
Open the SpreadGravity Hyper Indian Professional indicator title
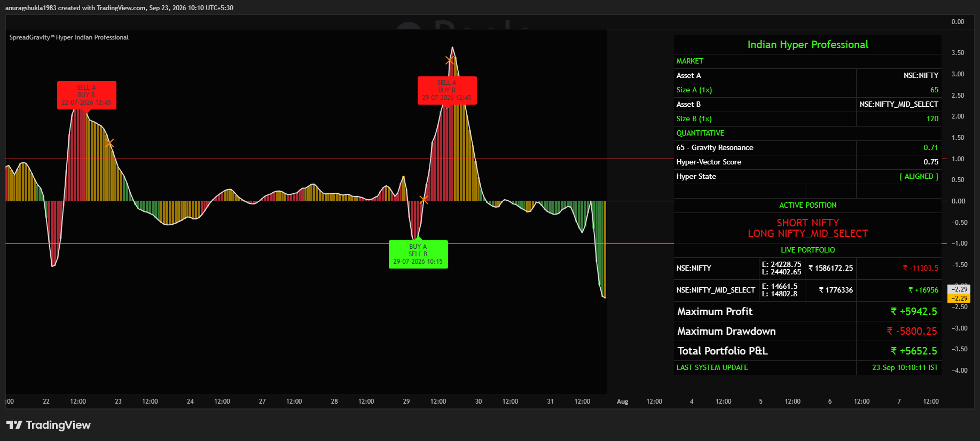(69, 37)
